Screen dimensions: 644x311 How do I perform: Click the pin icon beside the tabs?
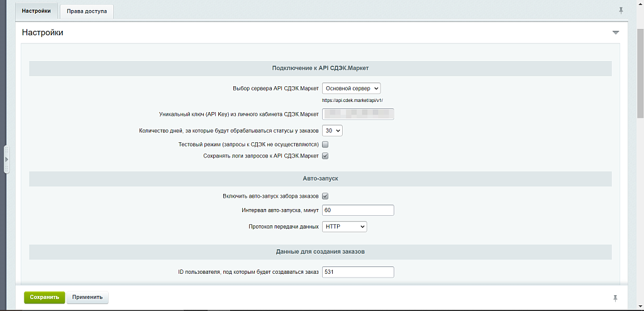tap(621, 11)
